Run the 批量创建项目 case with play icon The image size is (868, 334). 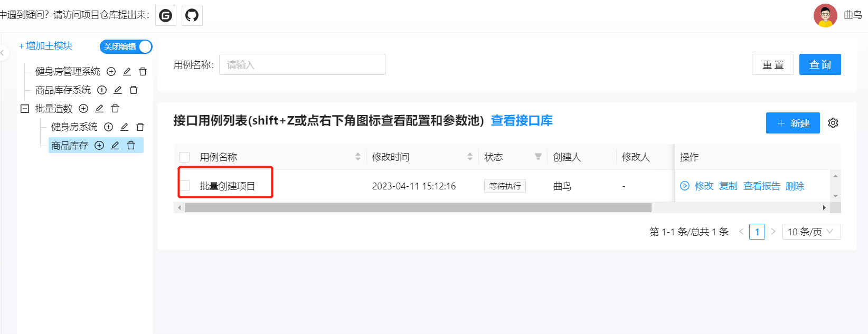coord(685,186)
